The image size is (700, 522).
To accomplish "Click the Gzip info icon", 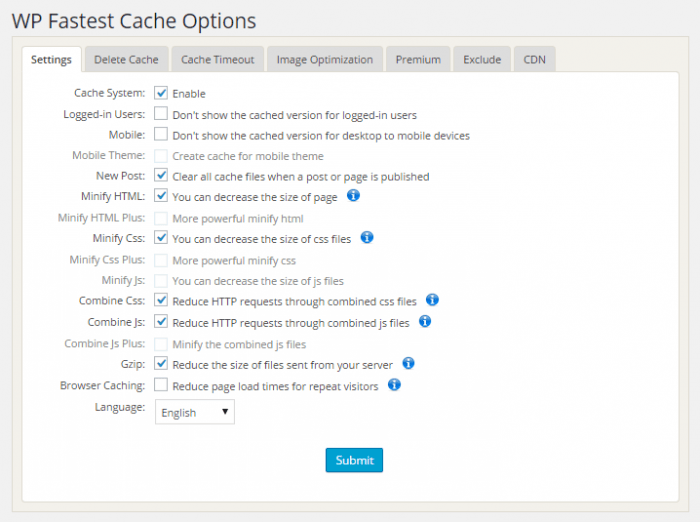I will 408,363.
